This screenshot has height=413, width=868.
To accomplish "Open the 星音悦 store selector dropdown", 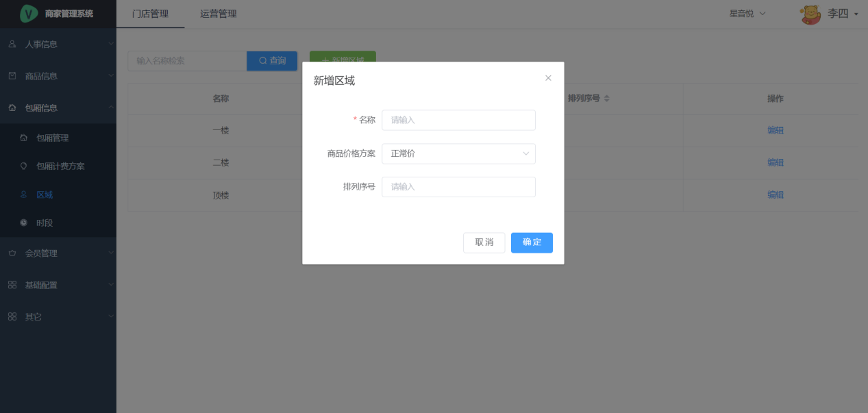I will 747,14.
